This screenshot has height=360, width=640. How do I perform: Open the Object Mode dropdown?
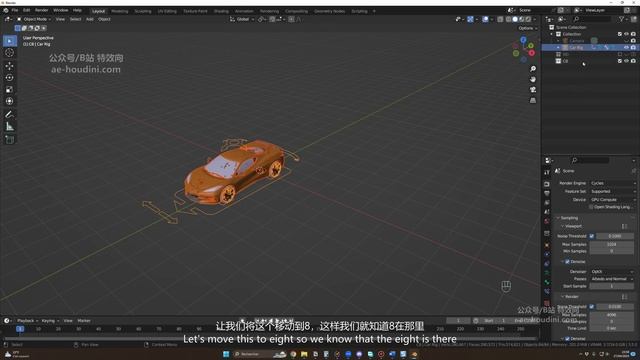(34, 19)
